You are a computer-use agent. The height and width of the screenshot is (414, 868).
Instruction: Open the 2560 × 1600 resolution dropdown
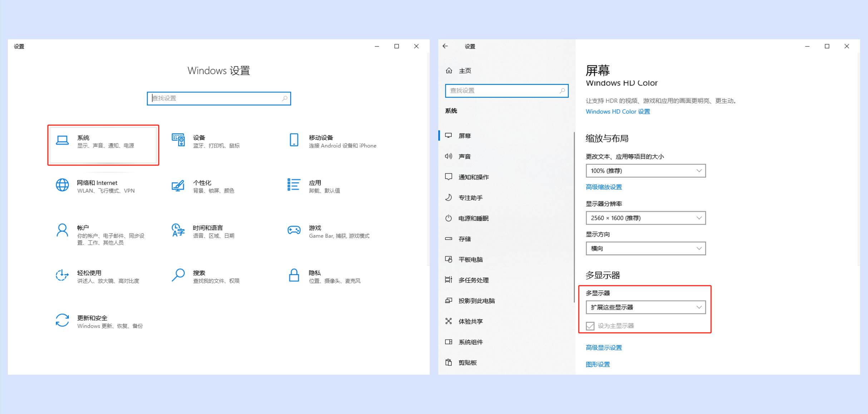646,218
